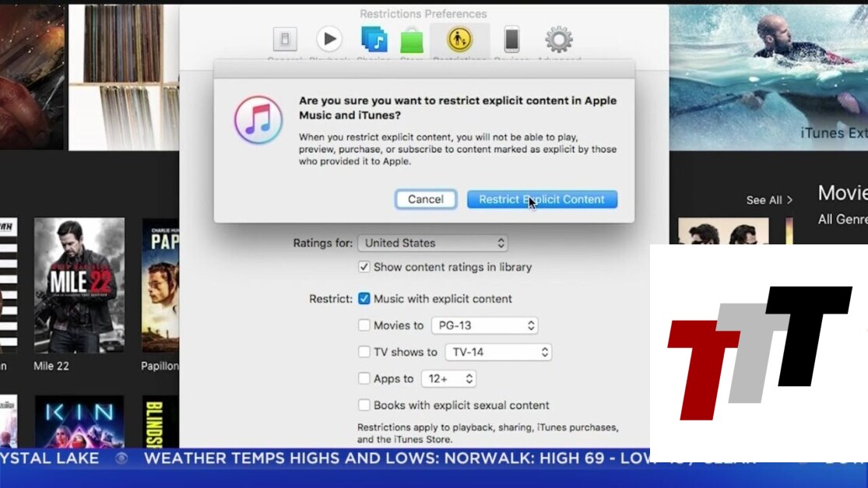Open the Playback preferences icon
The height and width of the screenshot is (488, 868).
pos(329,39)
